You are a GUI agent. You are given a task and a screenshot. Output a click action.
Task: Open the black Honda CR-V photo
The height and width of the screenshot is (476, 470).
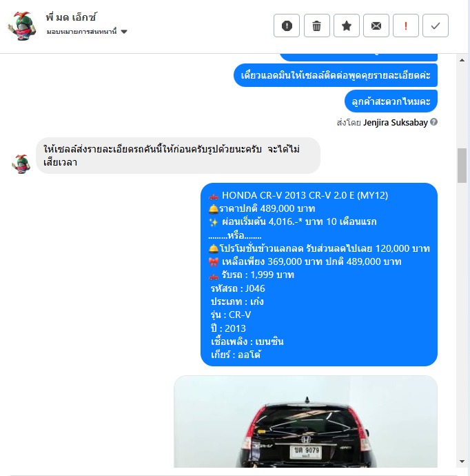coord(306,422)
